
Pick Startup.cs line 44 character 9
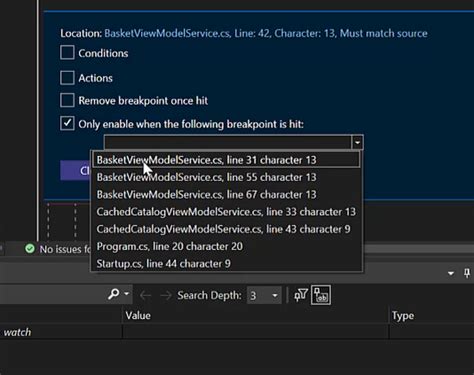pos(226,264)
